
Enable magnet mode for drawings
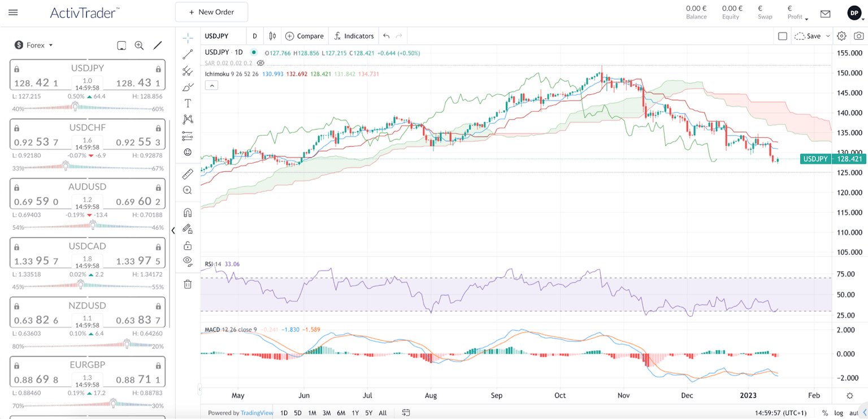coord(188,213)
